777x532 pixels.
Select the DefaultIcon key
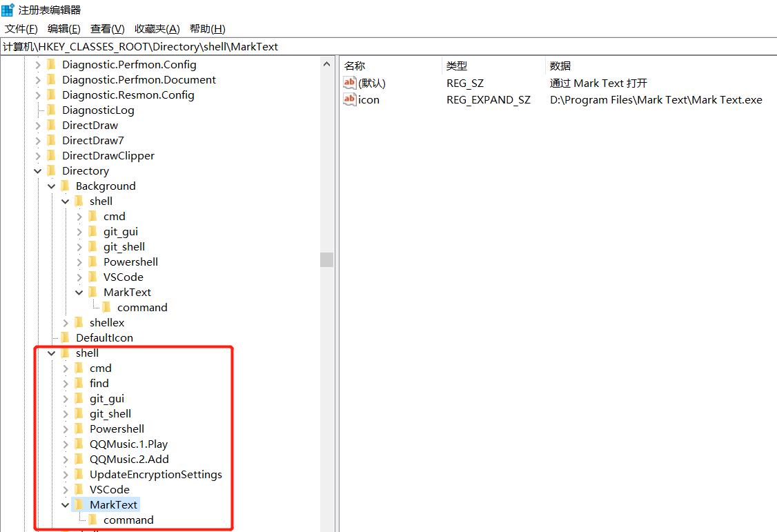105,338
